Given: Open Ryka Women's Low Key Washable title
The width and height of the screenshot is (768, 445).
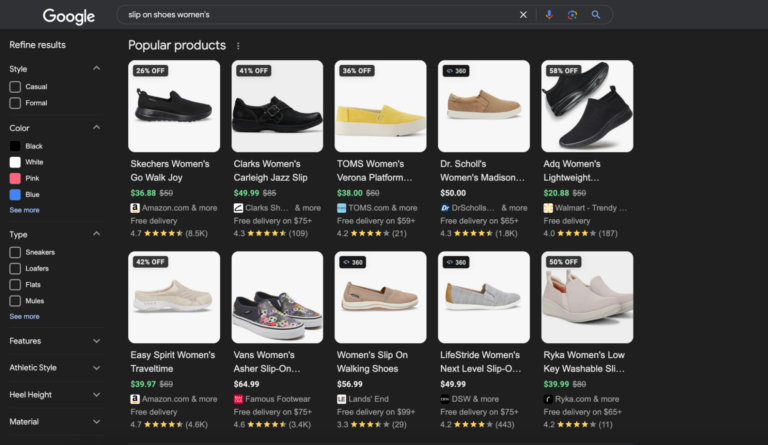Looking at the screenshot, I should 584,361.
